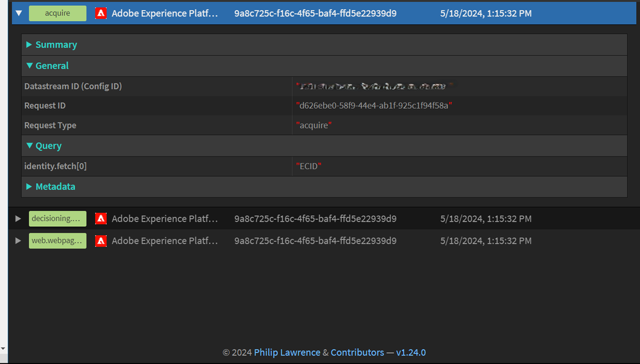Image resolution: width=640 pixels, height=364 pixels.
Task: Click the scrollbar down arrow at left edge
Action: pos(3,349)
